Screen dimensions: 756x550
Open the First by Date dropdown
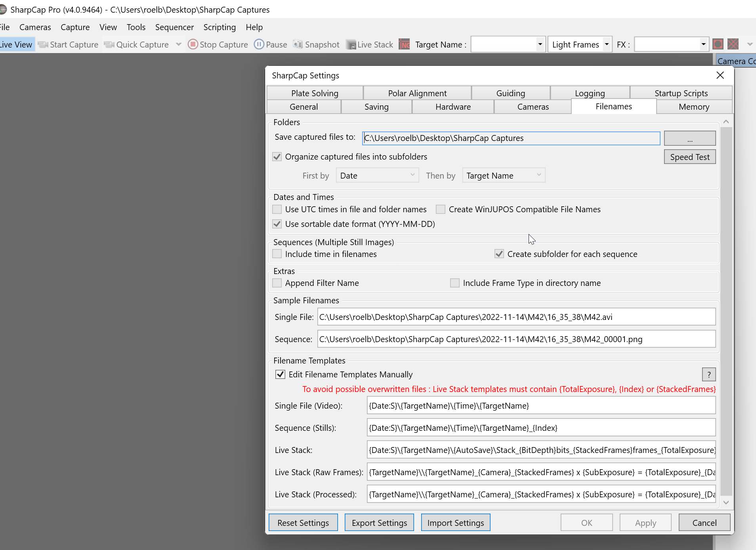(377, 175)
